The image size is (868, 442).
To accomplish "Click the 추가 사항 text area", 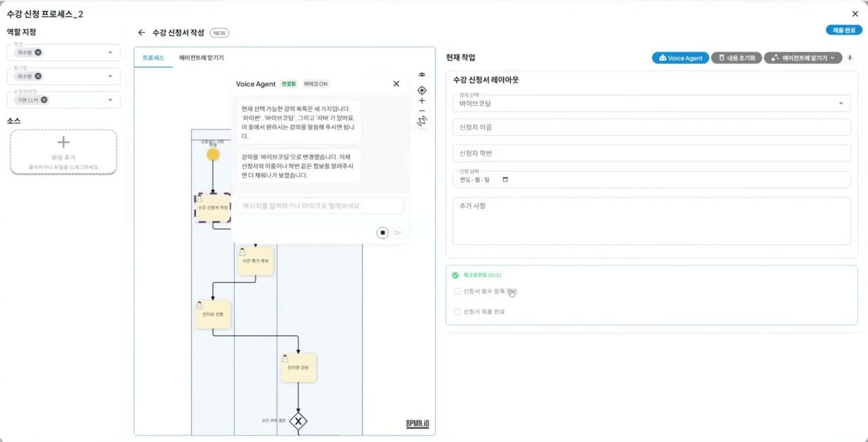I will pos(651,221).
